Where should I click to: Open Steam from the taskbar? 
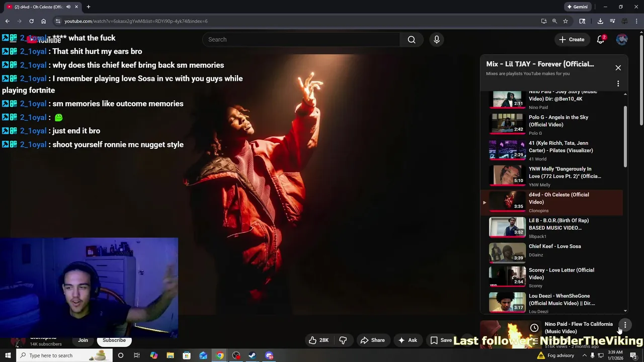(x=253, y=355)
